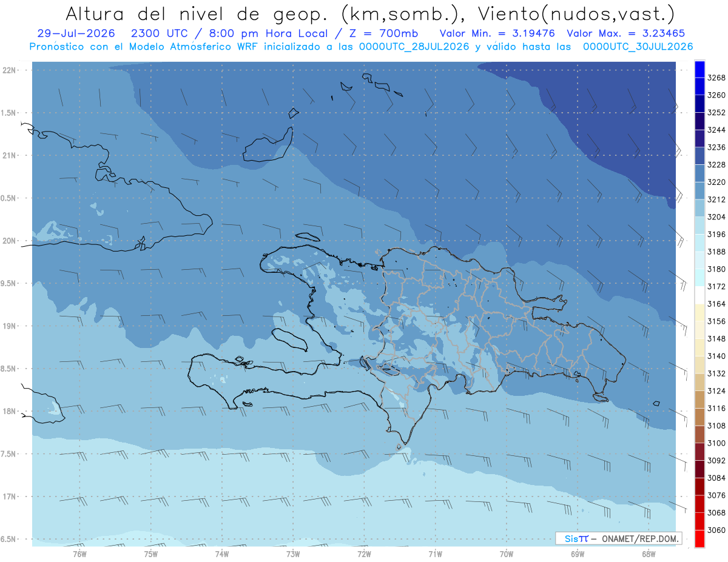Click the '19N' latitude label
Viewport: 728px width, 562px height.
click(x=10, y=326)
